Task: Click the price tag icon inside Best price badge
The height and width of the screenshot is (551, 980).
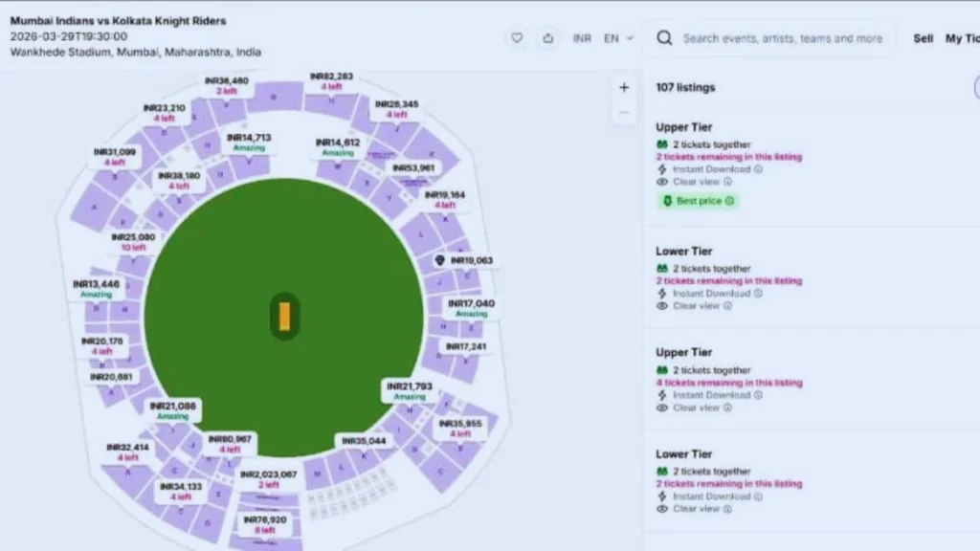Action: [667, 201]
